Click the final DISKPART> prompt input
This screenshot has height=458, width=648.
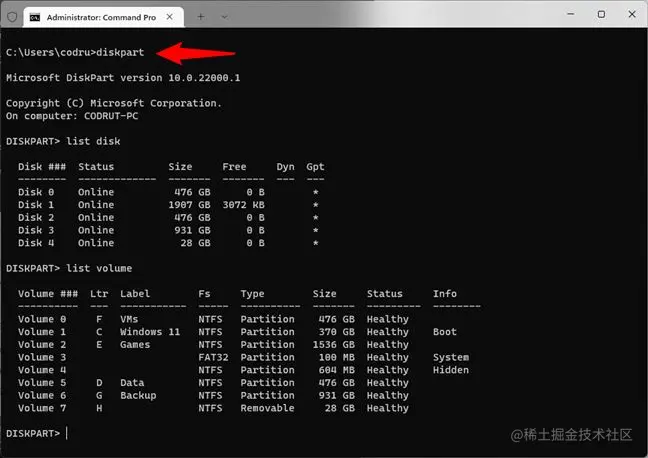[67, 433]
